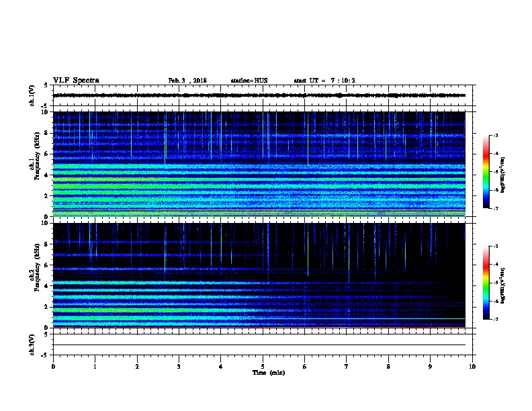Click the "VLF Spectra" plot title
The image size is (532, 411).
click(76, 81)
